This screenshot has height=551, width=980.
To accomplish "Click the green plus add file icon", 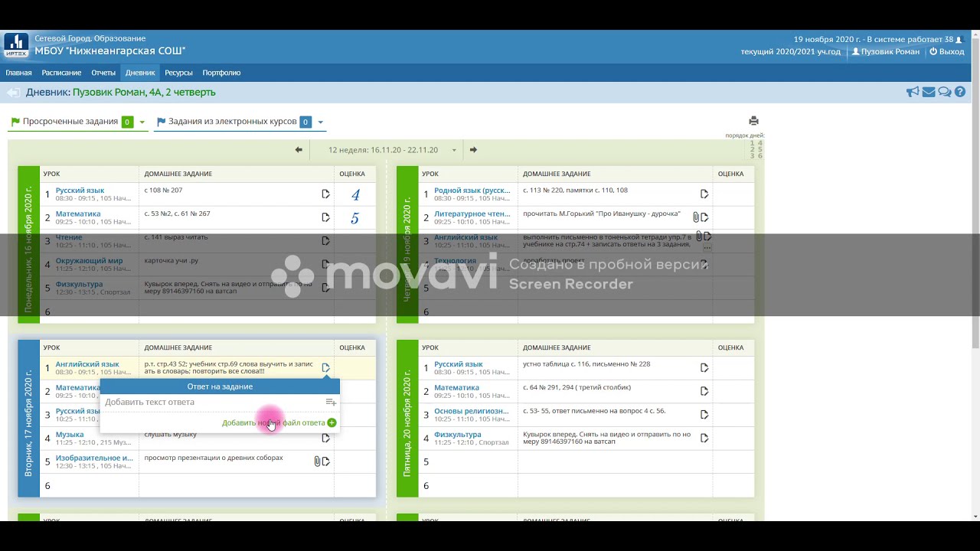I will (332, 422).
